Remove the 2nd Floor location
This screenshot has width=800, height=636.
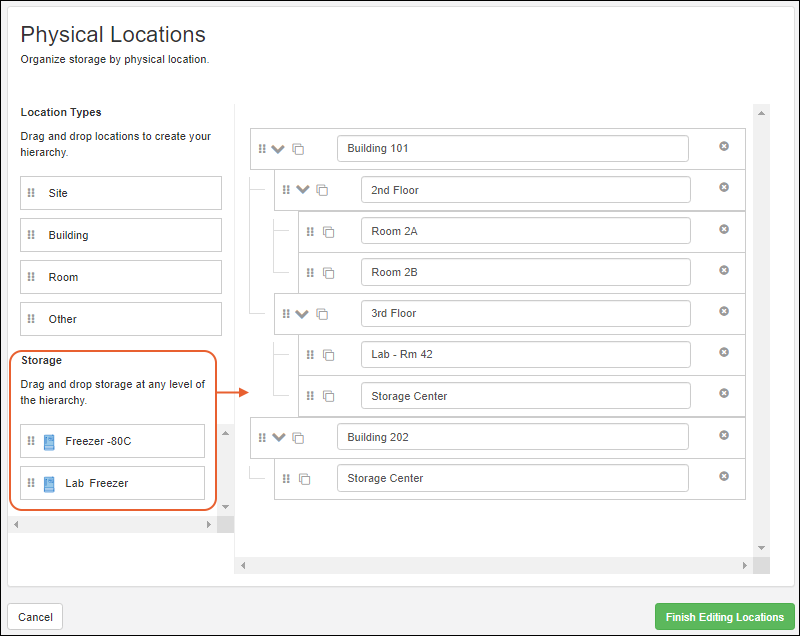[724, 188]
